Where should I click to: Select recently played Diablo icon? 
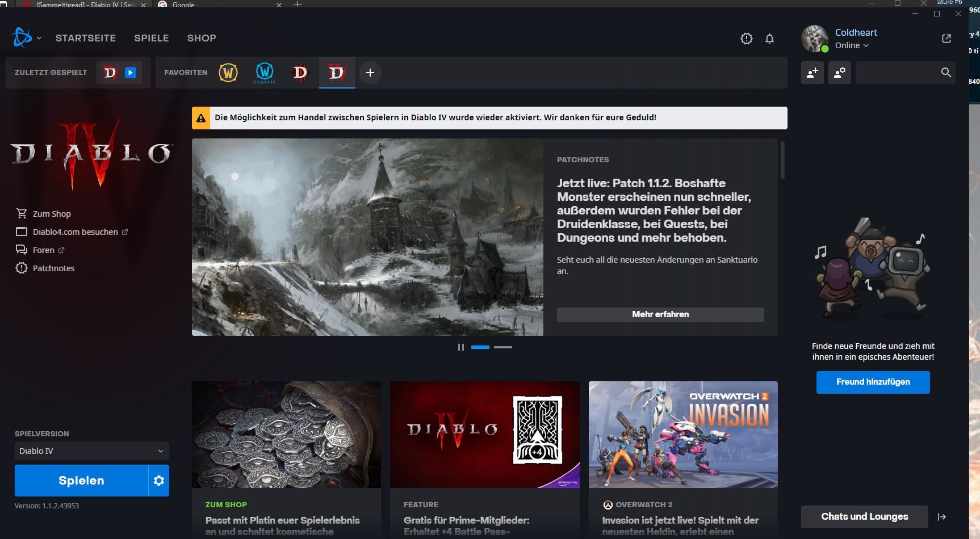tap(110, 73)
